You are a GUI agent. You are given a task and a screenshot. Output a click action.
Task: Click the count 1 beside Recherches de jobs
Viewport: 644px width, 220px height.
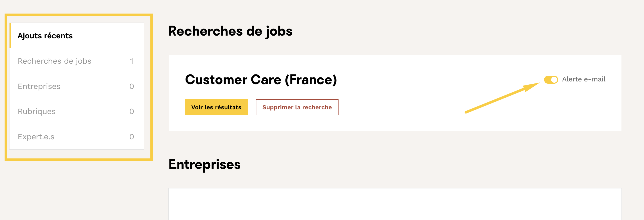tap(132, 61)
